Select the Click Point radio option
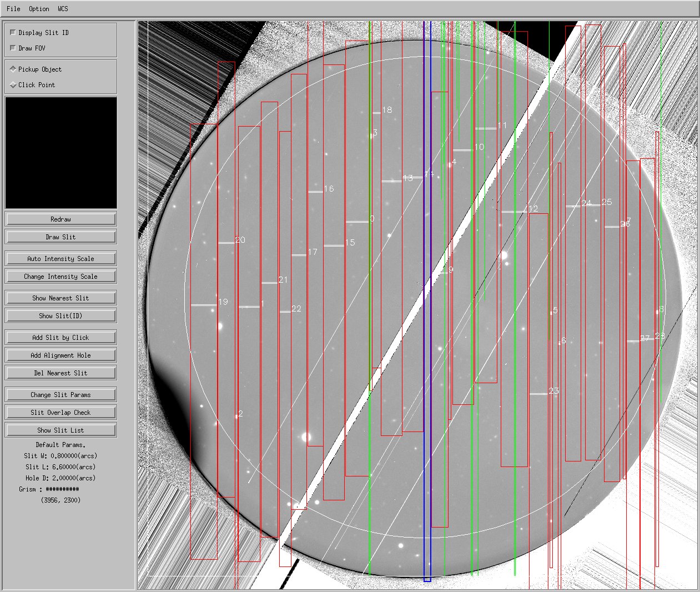This screenshot has width=700, height=592. (13, 85)
